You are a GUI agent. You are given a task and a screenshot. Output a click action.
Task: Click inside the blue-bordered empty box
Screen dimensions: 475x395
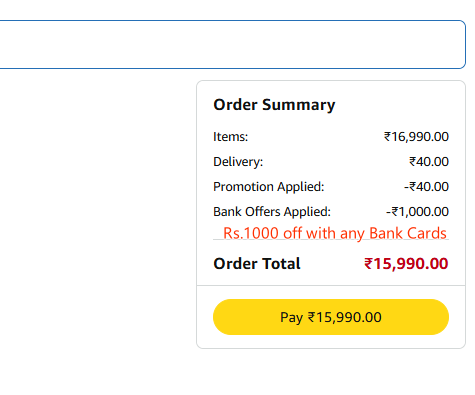(x=232, y=45)
